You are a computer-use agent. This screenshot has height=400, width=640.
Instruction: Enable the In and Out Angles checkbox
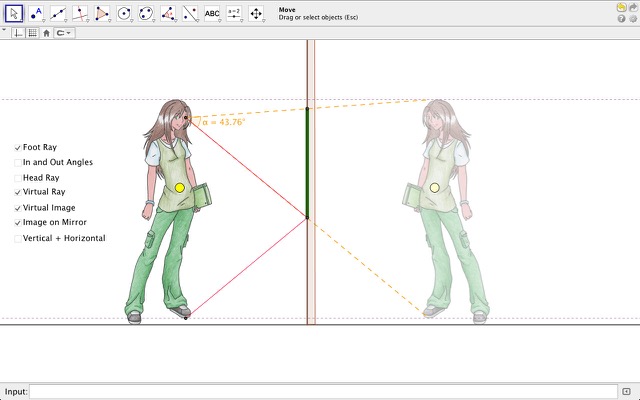[x=18, y=162]
